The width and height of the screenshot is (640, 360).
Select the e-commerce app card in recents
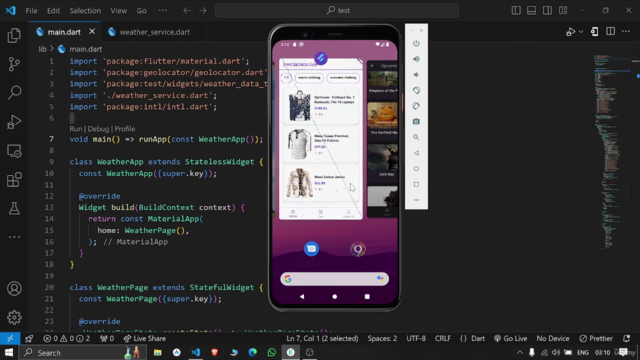pos(321,139)
